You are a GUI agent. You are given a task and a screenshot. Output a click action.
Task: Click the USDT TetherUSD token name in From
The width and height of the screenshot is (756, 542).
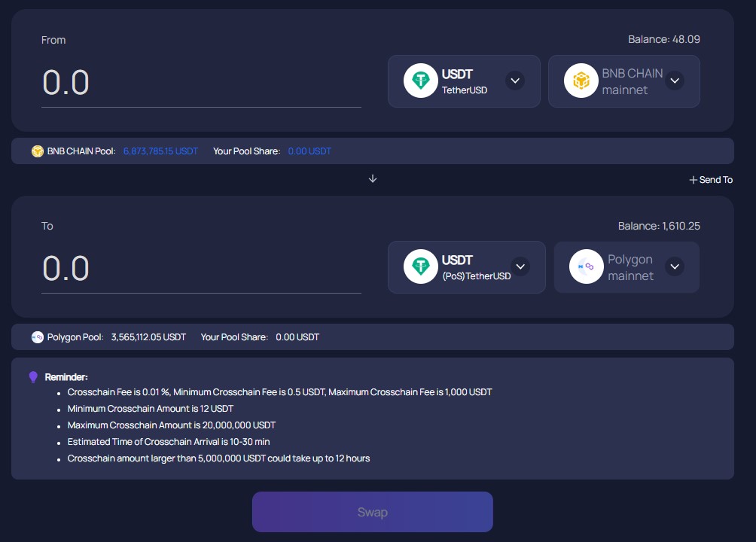tap(465, 81)
